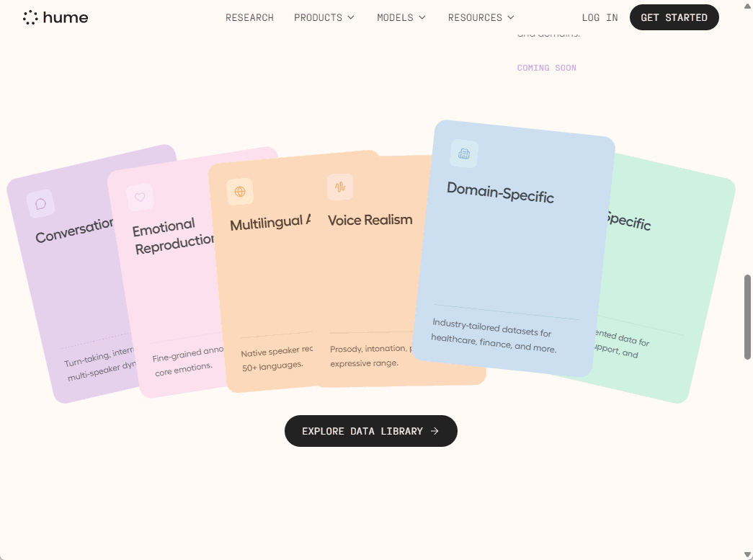Click the globe icon on Multilingual card
Viewport: 753px width, 560px height.
coord(240,192)
